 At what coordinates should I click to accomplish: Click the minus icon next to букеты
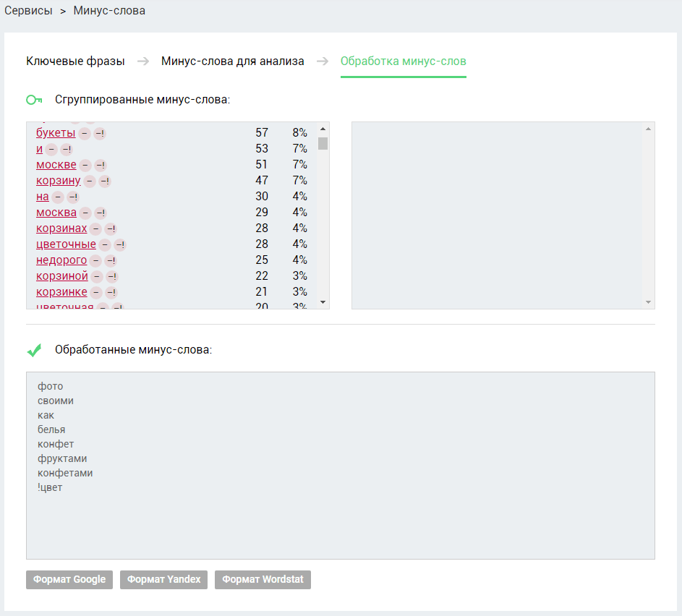[85, 134]
